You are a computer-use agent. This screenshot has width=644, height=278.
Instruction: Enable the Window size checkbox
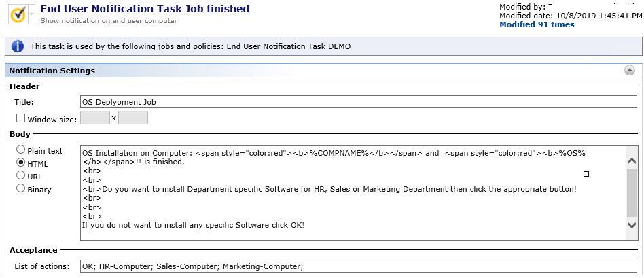(20, 119)
